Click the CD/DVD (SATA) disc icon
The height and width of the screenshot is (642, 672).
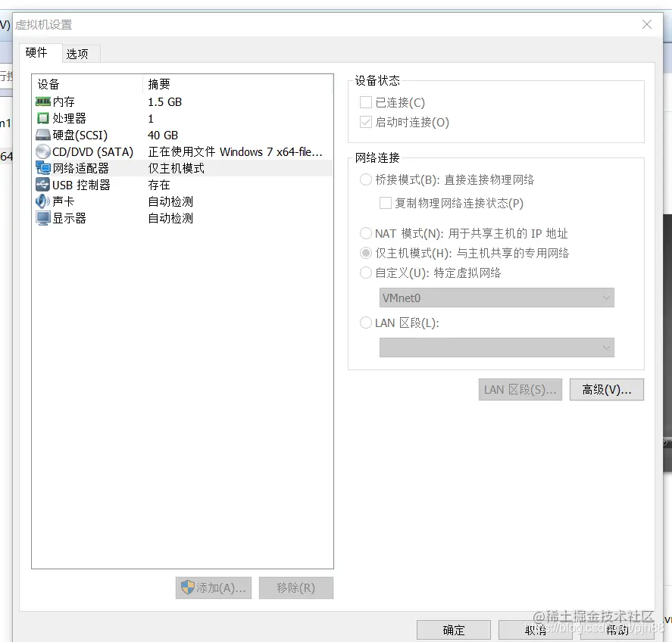tap(43, 151)
